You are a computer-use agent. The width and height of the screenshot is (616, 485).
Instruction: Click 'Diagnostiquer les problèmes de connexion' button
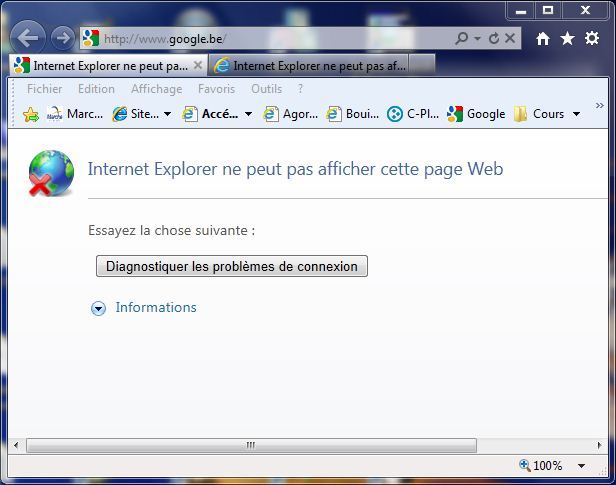232,266
